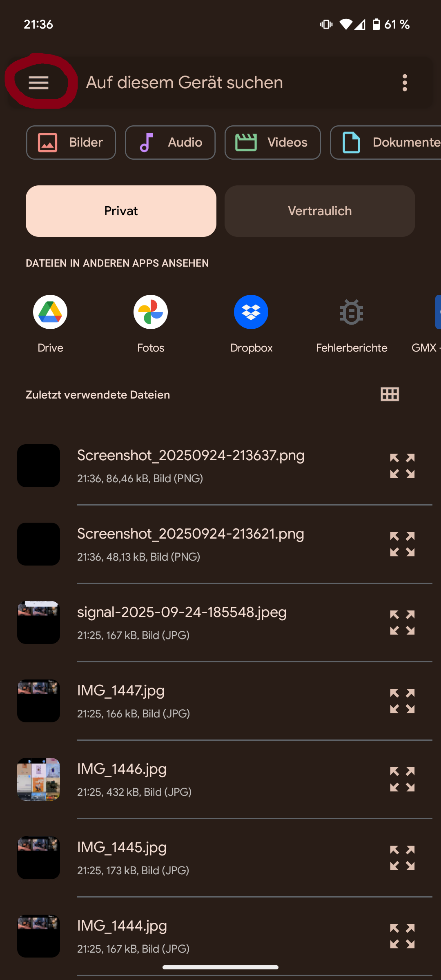The image size is (441, 980).
Task: Expand preview of signal-2025-09-24-185548.jpeg
Action: coord(402,623)
